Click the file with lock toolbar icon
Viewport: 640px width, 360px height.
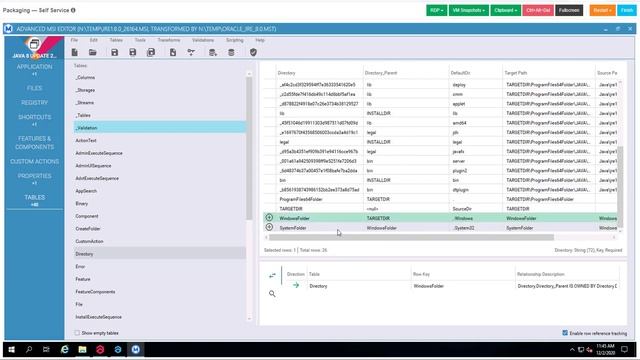[173, 52]
